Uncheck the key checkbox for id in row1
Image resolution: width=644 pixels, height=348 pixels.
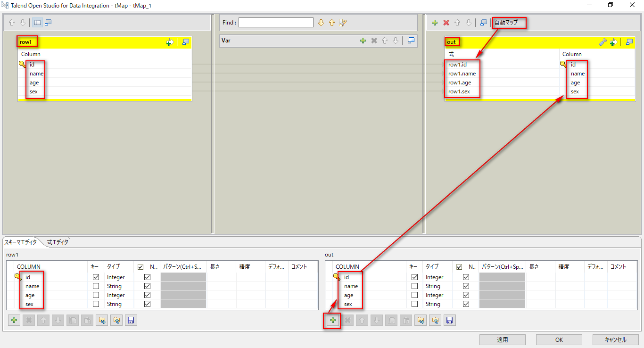pos(95,277)
